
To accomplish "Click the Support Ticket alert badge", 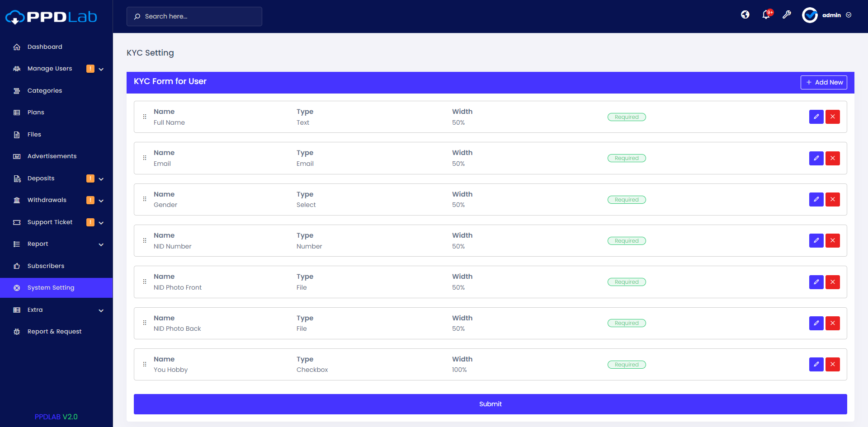I will [90, 222].
